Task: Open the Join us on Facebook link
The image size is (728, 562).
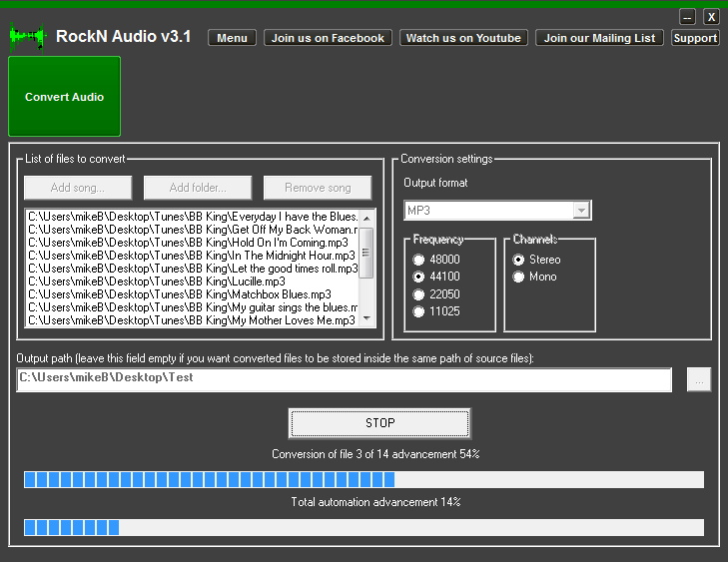Action: [328, 38]
